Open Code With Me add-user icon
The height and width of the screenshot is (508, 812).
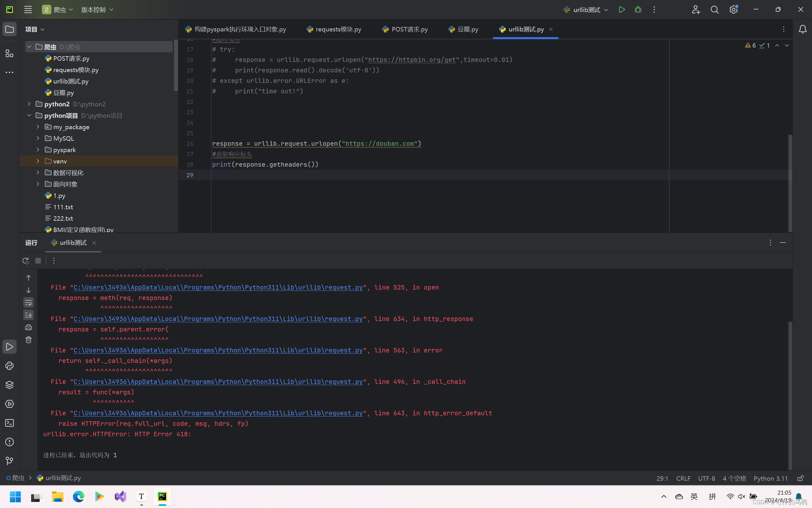click(x=696, y=10)
